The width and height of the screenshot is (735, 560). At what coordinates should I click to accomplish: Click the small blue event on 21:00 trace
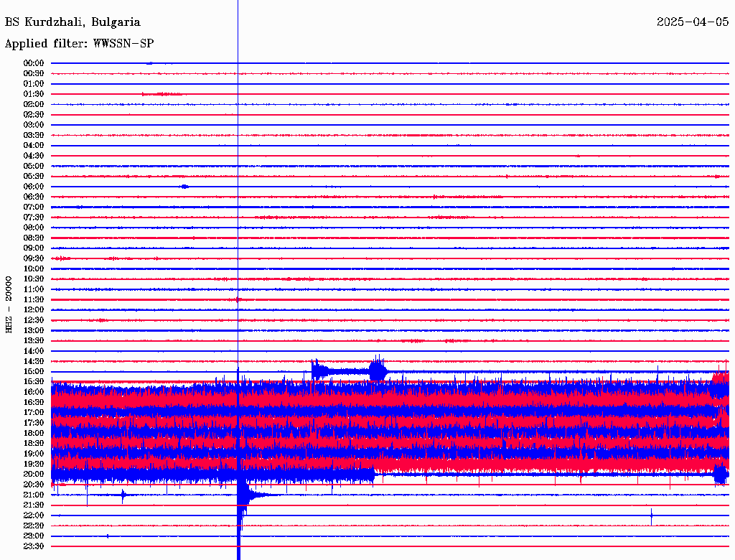click(123, 495)
